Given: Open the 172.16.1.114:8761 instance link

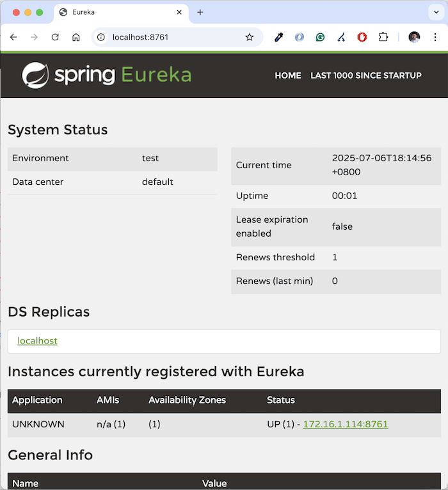Looking at the screenshot, I should [346, 424].
